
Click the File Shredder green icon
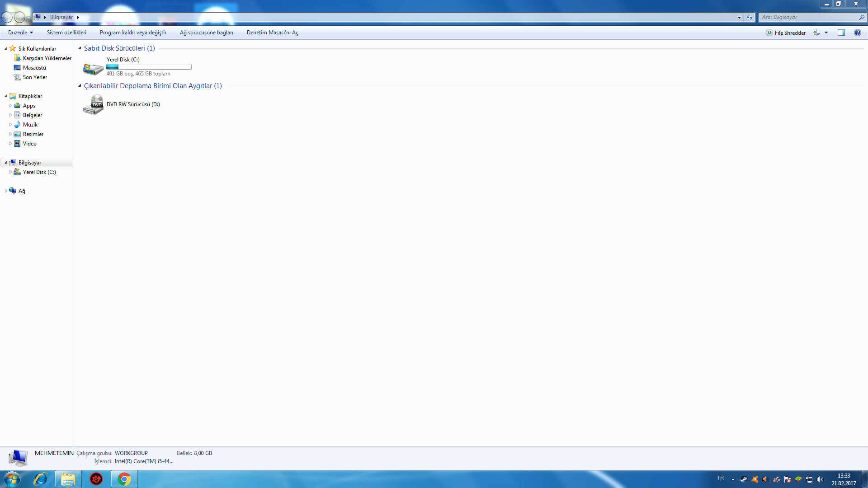(769, 33)
